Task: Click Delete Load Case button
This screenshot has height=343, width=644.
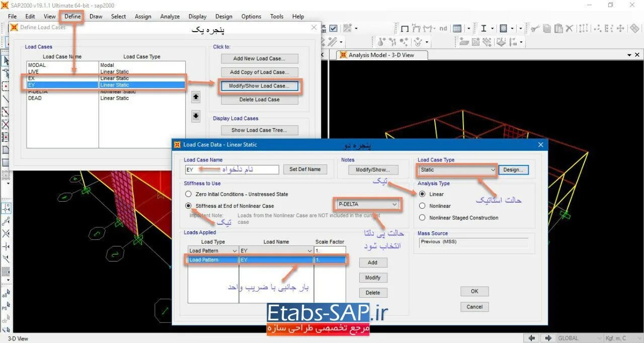Action: pos(260,100)
